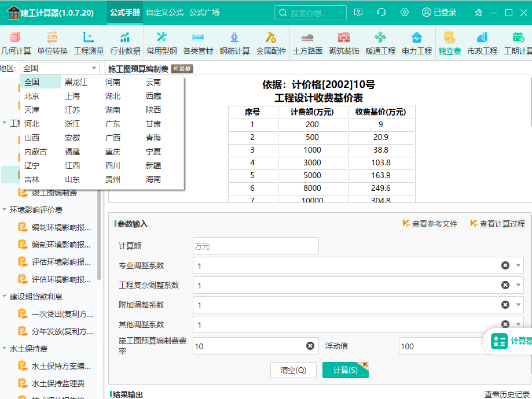
Task: Click the 清空(Q) clear button
Action: coord(293,370)
